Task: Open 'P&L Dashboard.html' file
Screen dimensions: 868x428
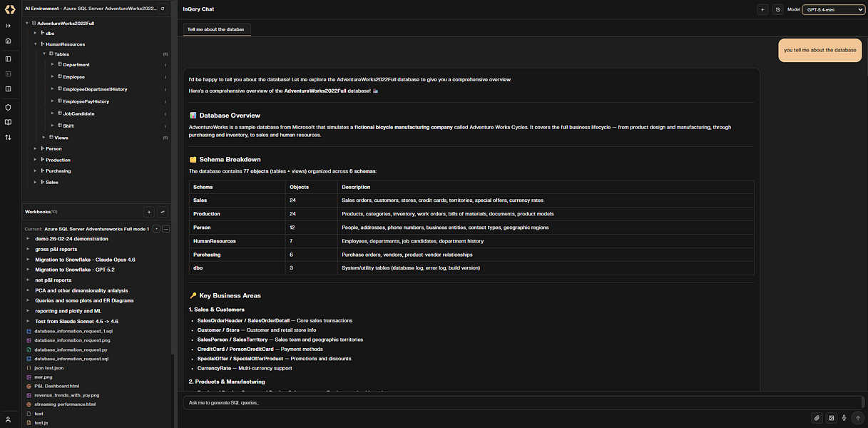Action: tap(56, 386)
